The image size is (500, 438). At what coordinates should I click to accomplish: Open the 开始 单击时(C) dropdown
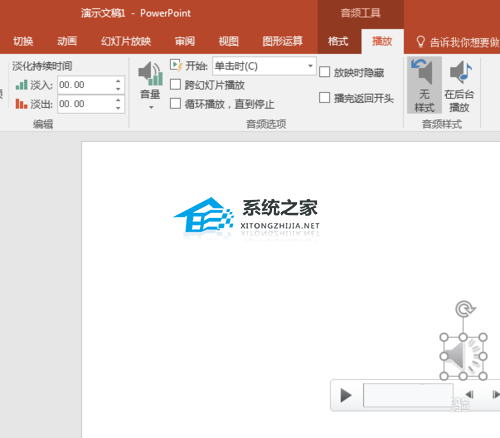[x=310, y=66]
